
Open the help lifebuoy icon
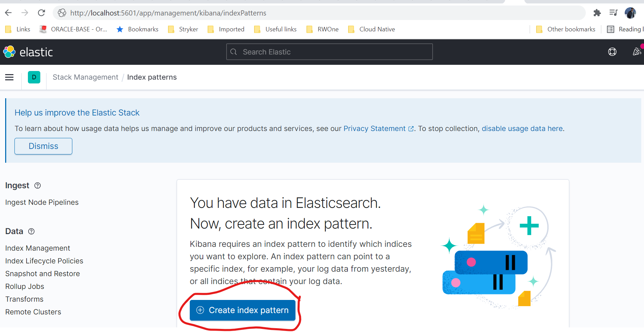(612, 52)
